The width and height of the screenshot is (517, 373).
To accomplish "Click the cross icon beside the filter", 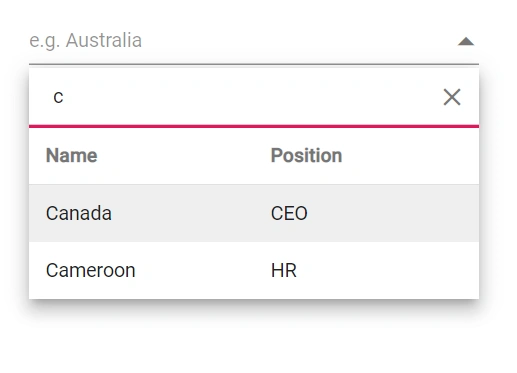I will click(x=452, y=97).
